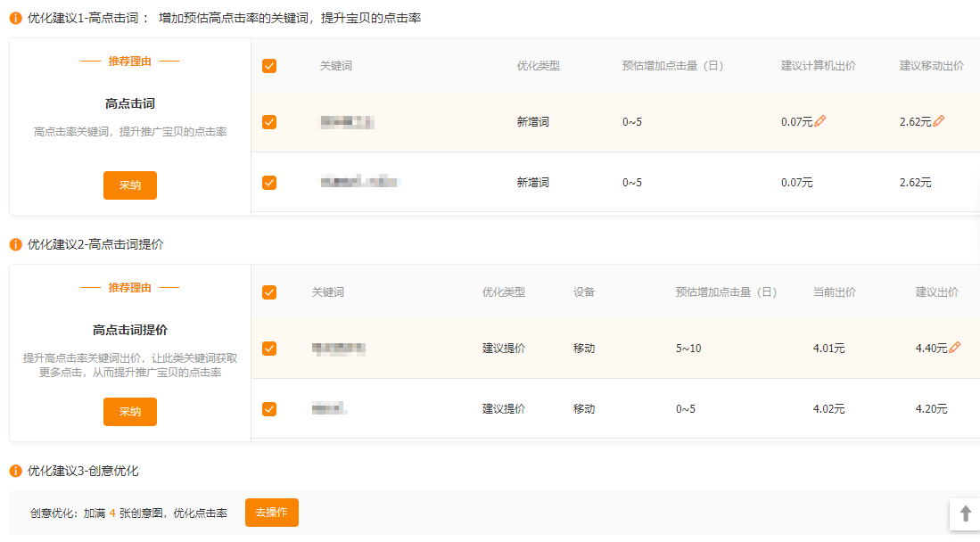Click the 建议移动出价 column header
Image resolution: width=980 pixels, height=542 pixels.
click(x=931, y=66)
